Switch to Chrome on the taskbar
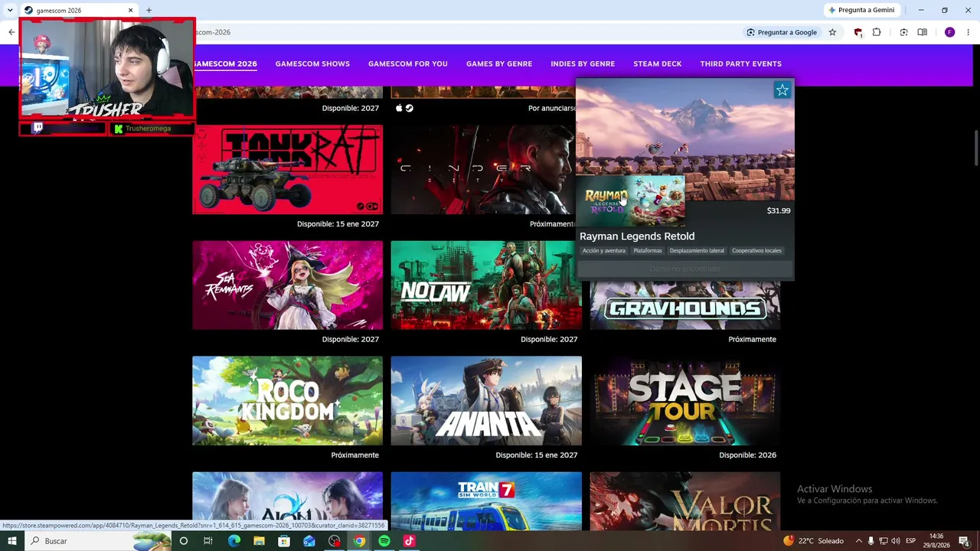 tap(359, 541)
